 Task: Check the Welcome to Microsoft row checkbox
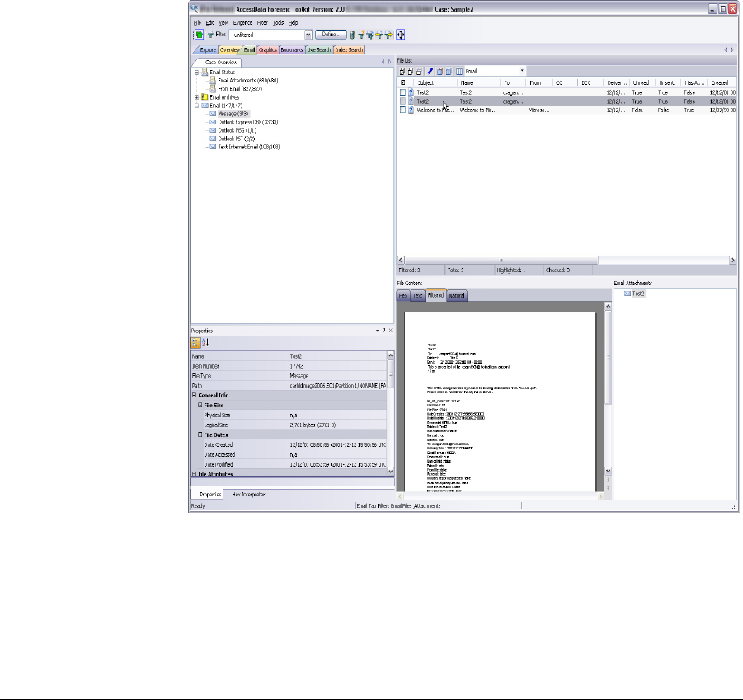402,110
